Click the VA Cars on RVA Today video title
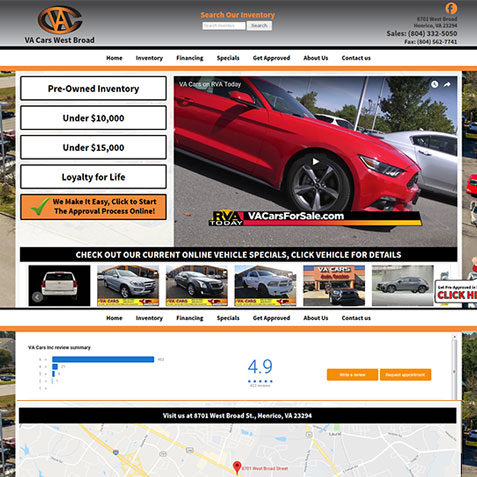The height and width of the screenshot is (477, 477). pos(210,84)
